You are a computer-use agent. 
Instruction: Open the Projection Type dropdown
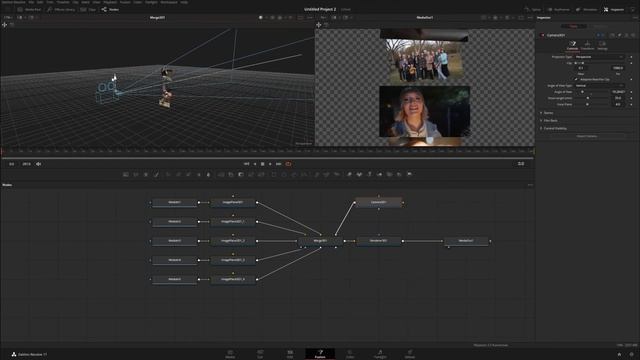(x=599, y=57)
